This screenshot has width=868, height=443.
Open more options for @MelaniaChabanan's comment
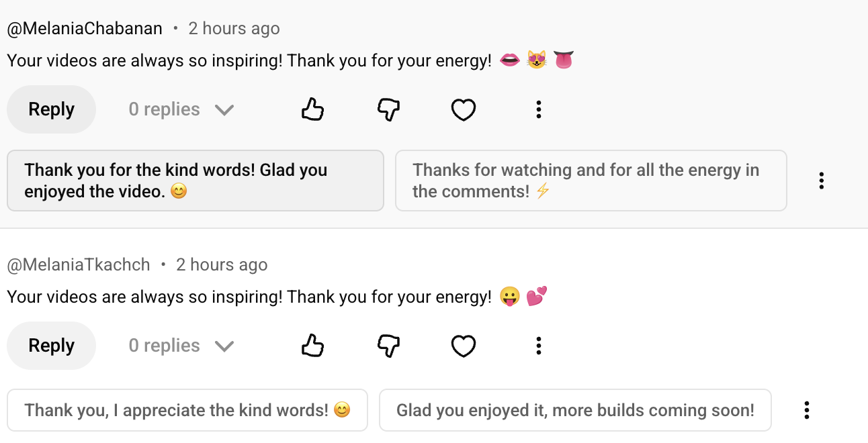pyautogui.click(x=538, y=109)
